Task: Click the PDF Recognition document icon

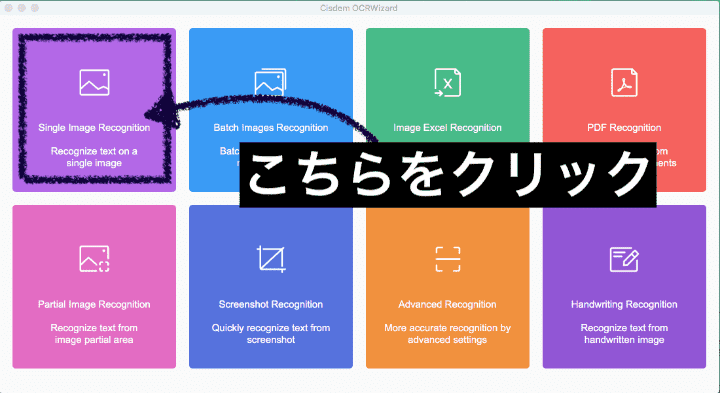Action: 624,83
